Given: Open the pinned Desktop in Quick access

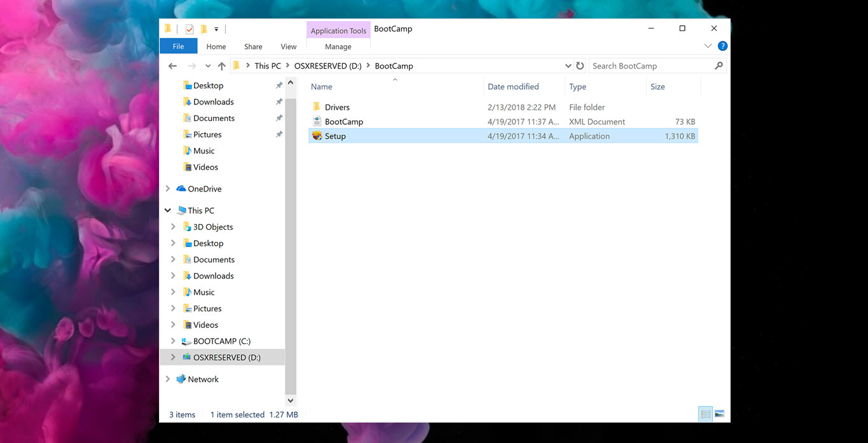Looking at the screenshot, I should [208, 86].
